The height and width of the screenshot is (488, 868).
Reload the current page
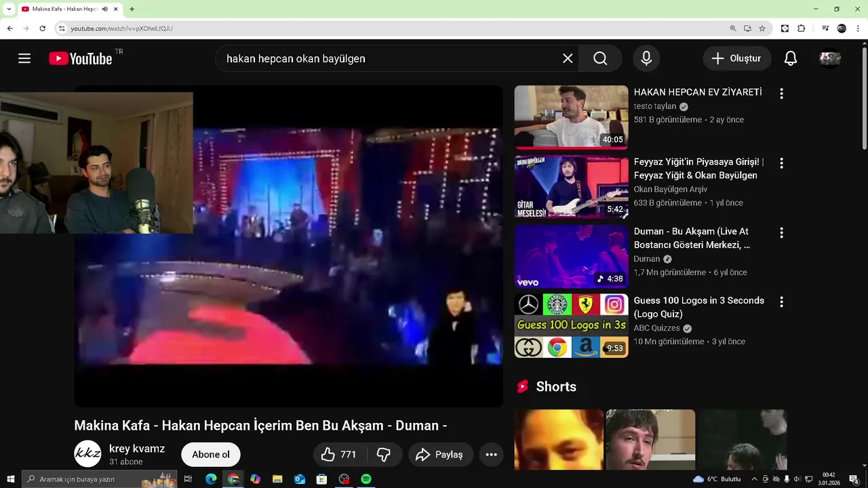[42, 28]
